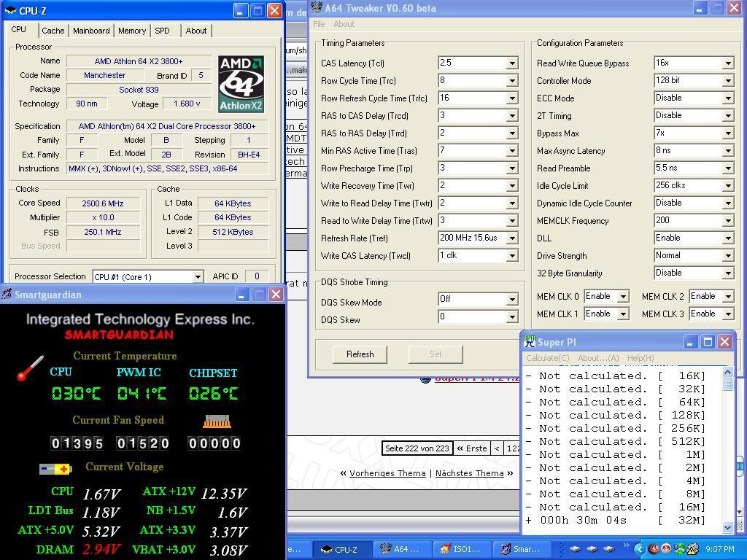Click the Set button in A64 Tweaker
This screenshot has height=560, width=747.
(x=436, y=354)
